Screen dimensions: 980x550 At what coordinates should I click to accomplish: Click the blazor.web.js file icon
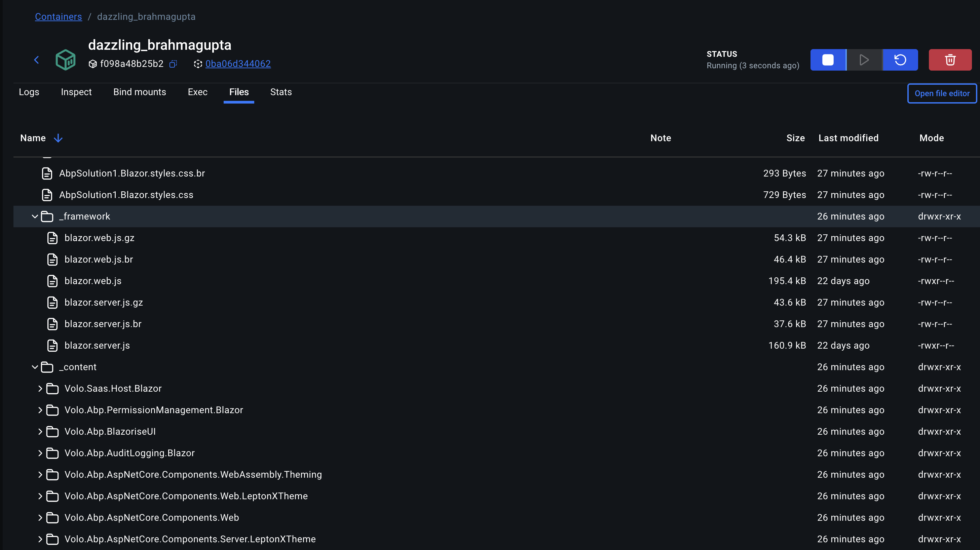point(52,281)
